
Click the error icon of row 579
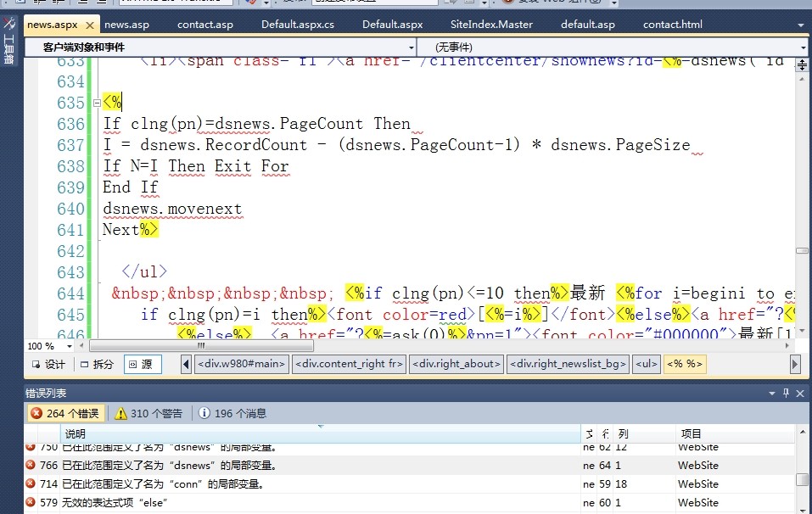coord(31,502)
